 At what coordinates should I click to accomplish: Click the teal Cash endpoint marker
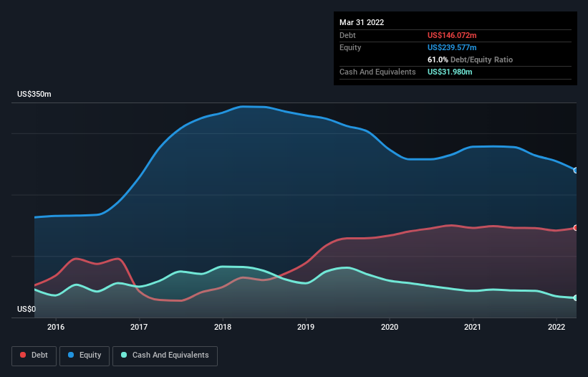coord(576,298)
